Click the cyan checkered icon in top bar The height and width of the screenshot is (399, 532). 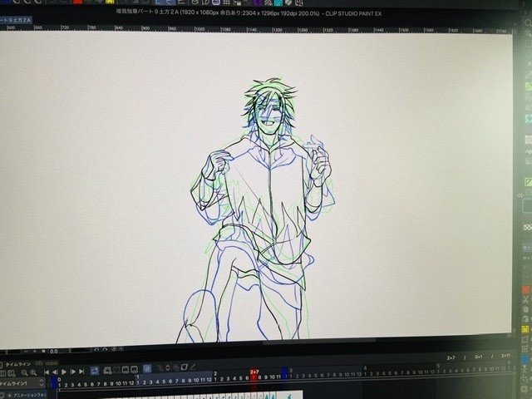(x=278, y=2)
